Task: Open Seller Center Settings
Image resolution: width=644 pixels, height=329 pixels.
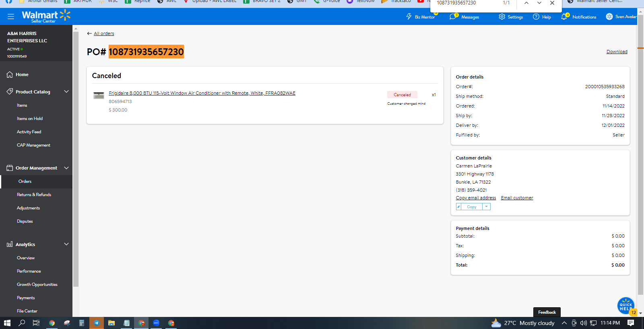Action: tap(511, 17)
